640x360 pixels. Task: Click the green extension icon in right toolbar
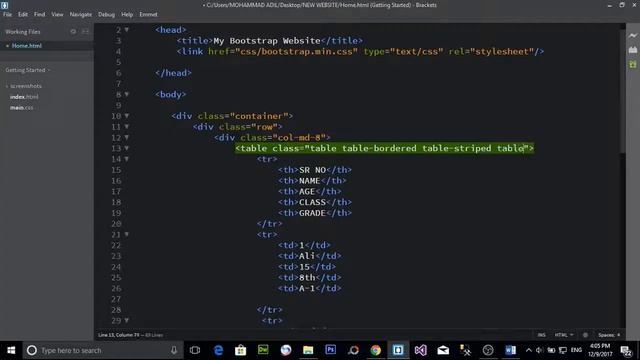pos(633,64)
